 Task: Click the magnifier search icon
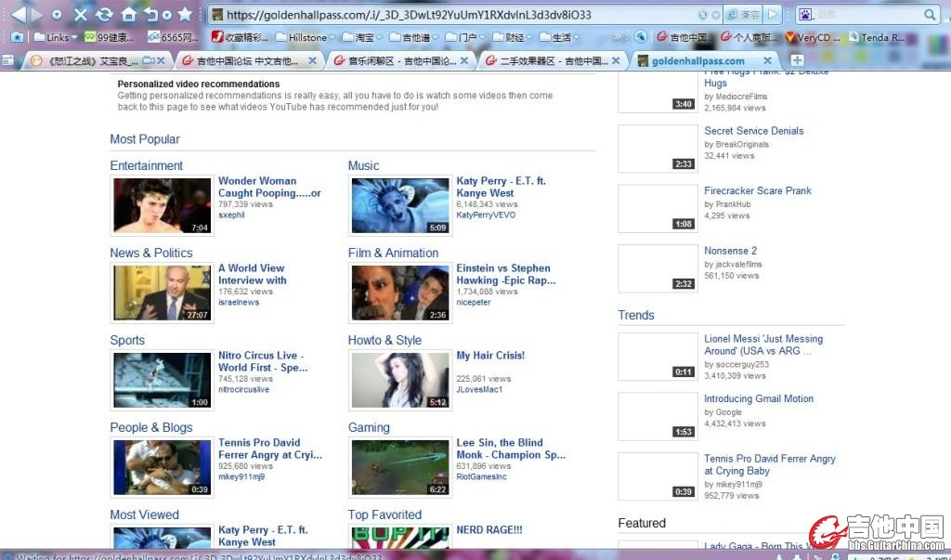930,15
